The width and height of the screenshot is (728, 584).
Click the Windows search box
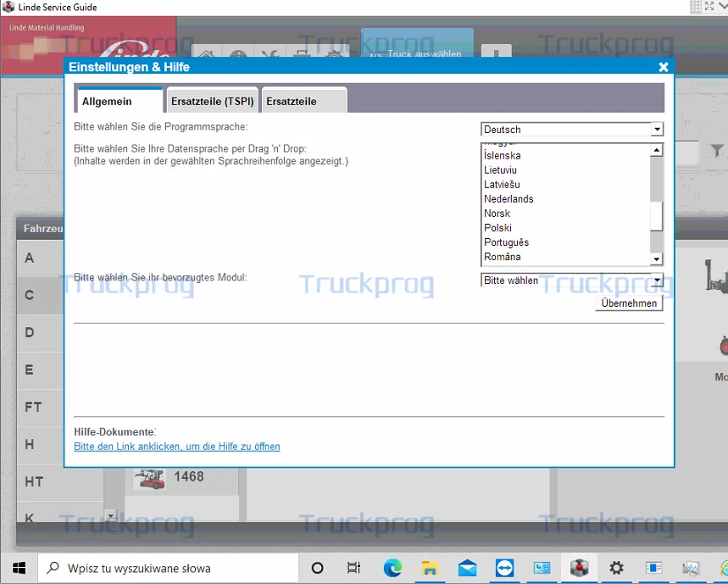(x=168, y=568)
